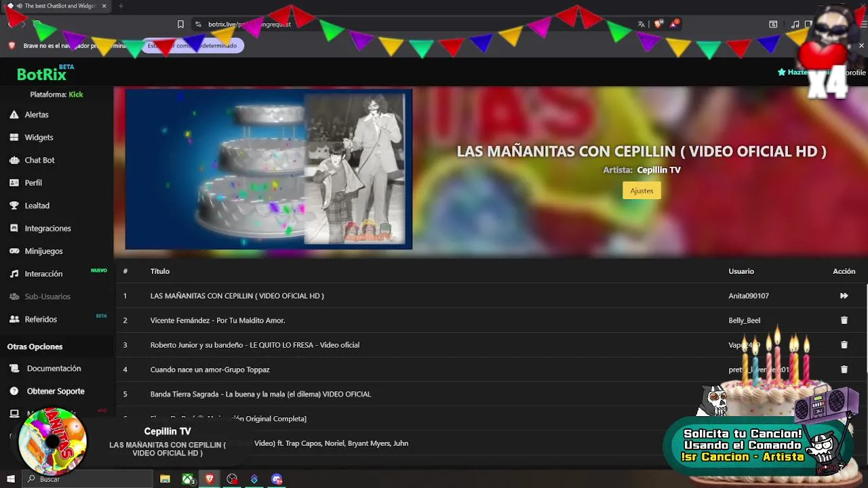Click the Título column header
Viewport: 868px width, 488px height.
click(159, 271)
